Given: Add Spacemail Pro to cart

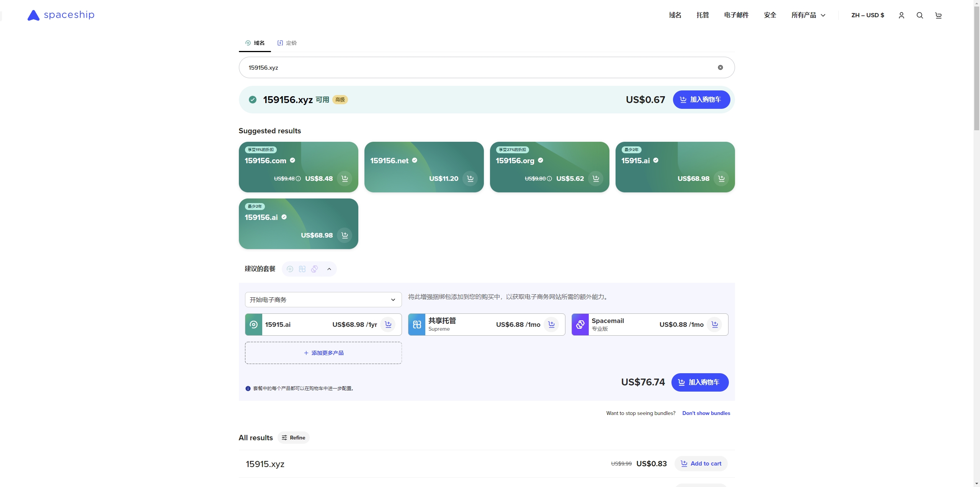Looking at the screenshot, I should coord(715,325).
